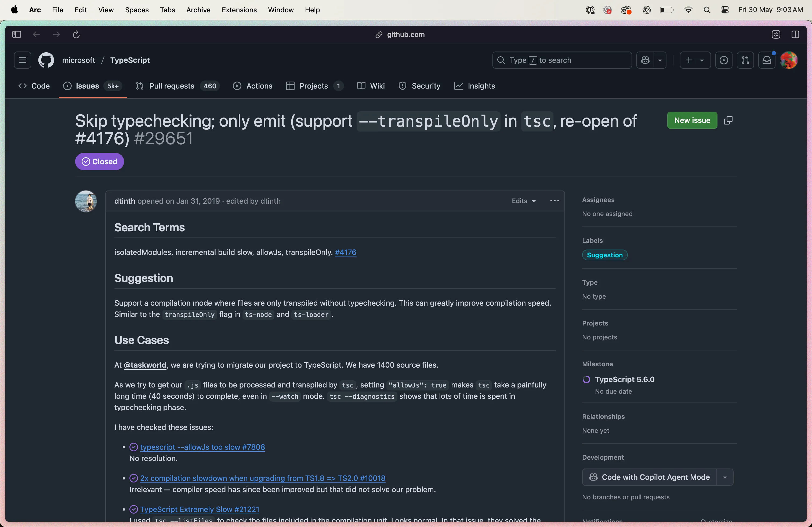
Task: Open GitHub global navigation menu
Action: (x=23, y=60)
